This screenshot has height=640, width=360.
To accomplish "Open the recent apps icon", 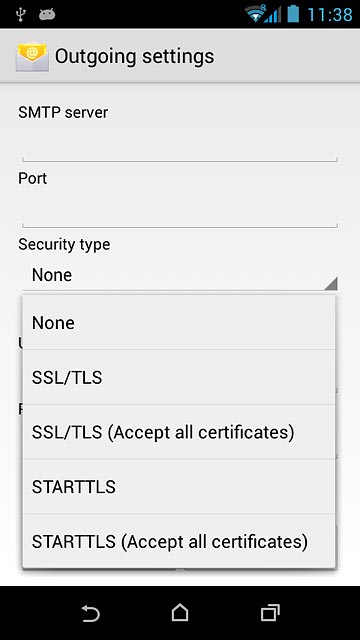I will click(x=270, y=613).
